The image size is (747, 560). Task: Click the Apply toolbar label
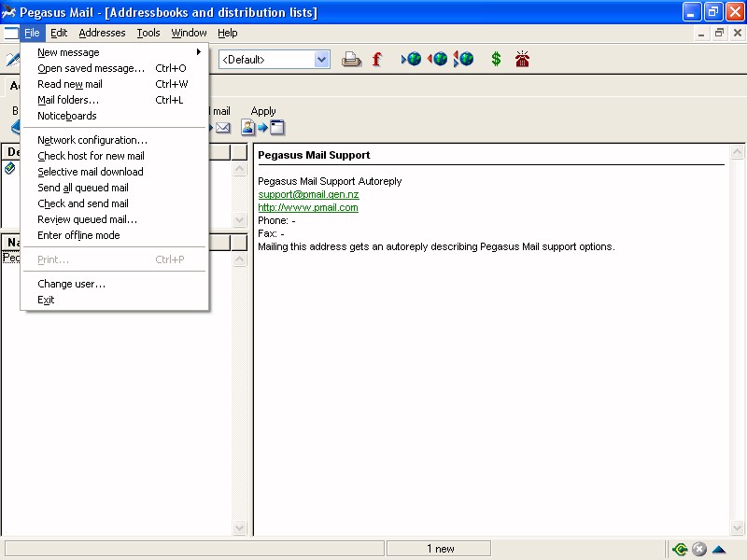263,111
